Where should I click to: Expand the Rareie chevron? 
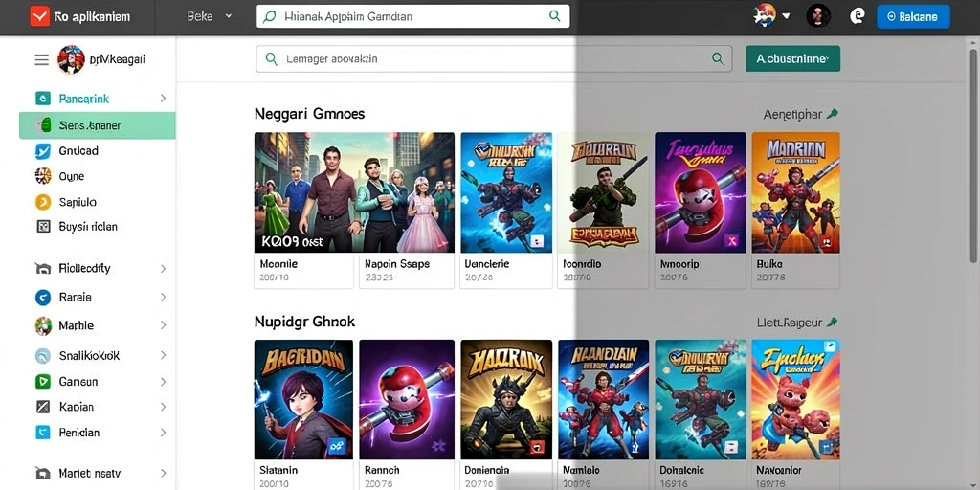(163, 297)
